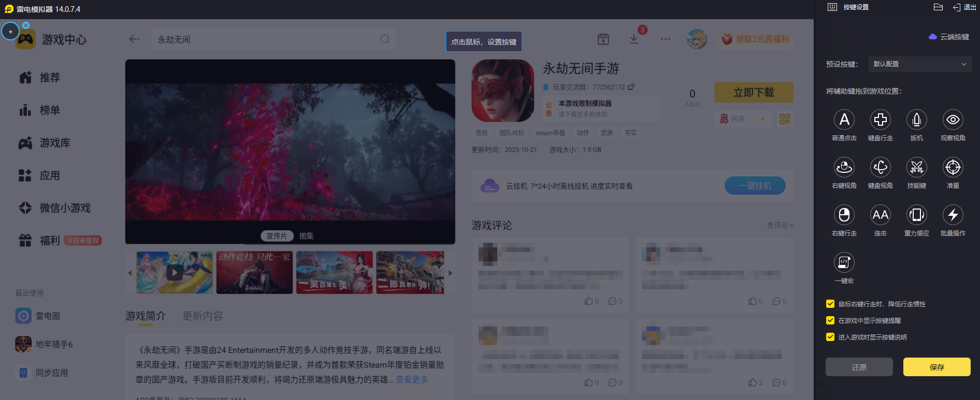This screenshot has height=400, width=980.
Task: Select the 键盘视角 keyboard view icon
Action: (881, 167)
